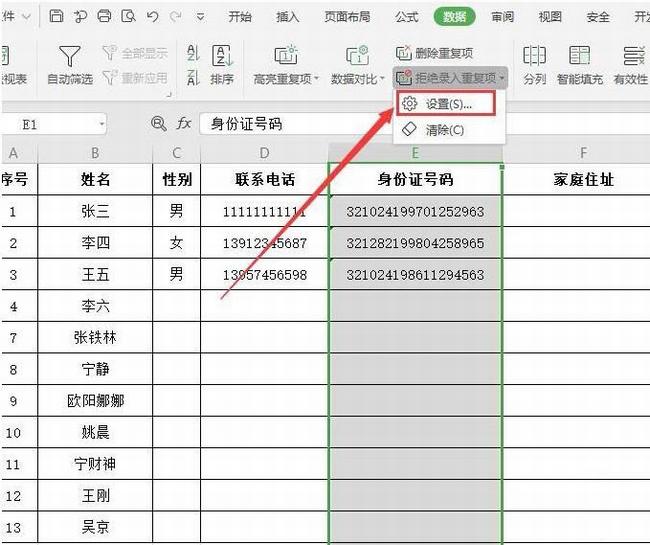Expand quick access toolbar customize arrow
Screen dimensions: 650x545
(x=200, y=17)
